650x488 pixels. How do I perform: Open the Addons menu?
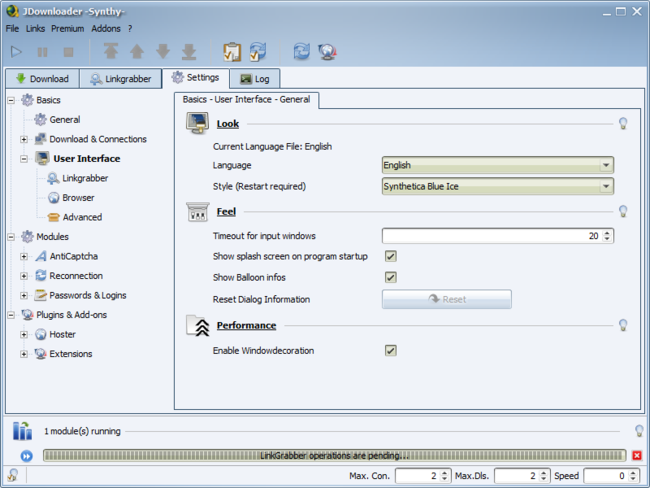(x=106, y=29)
